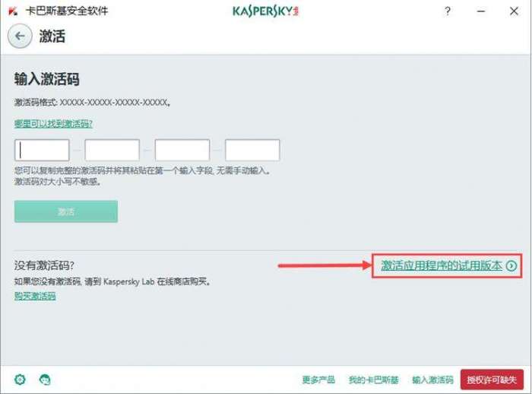The image size is (532, 394).
Task: Click the Kaspersky logo in the title bar
Action: coord(265,11)
